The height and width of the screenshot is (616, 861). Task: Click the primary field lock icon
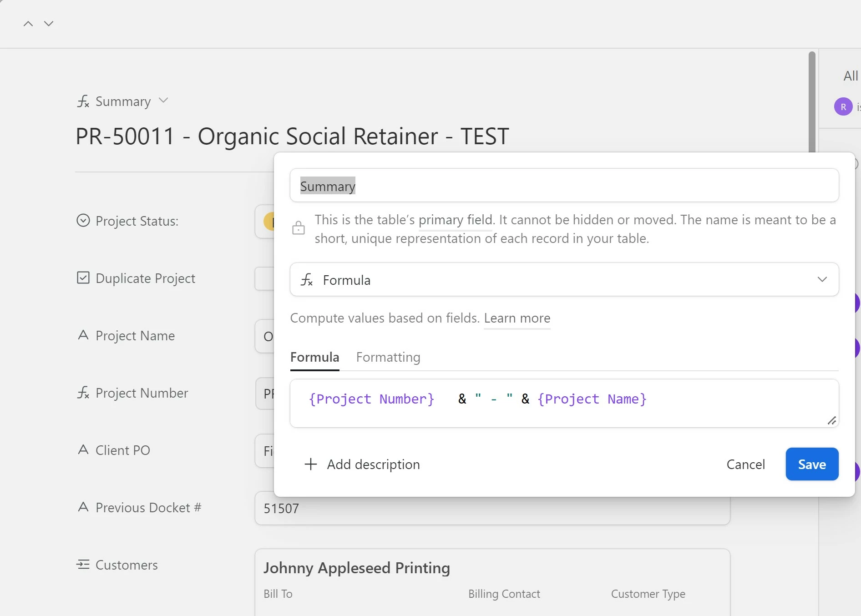(x=299, y=228)
